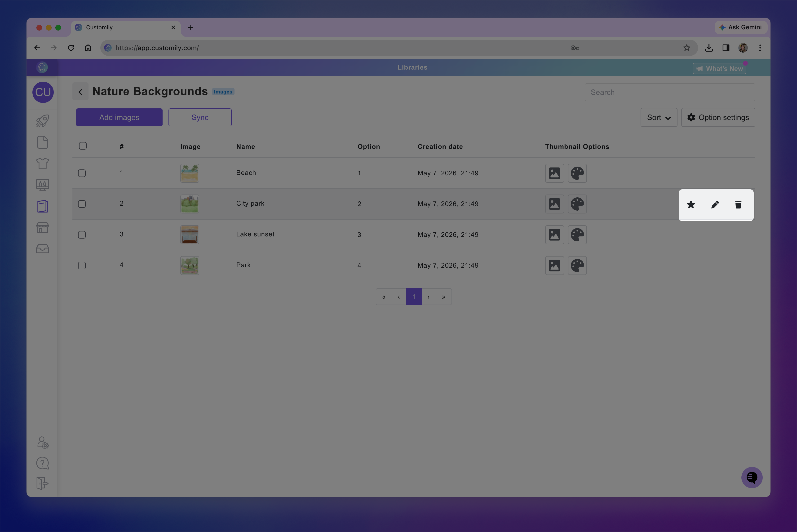
Task: Toggle the browser side panel
Action: 726,48
